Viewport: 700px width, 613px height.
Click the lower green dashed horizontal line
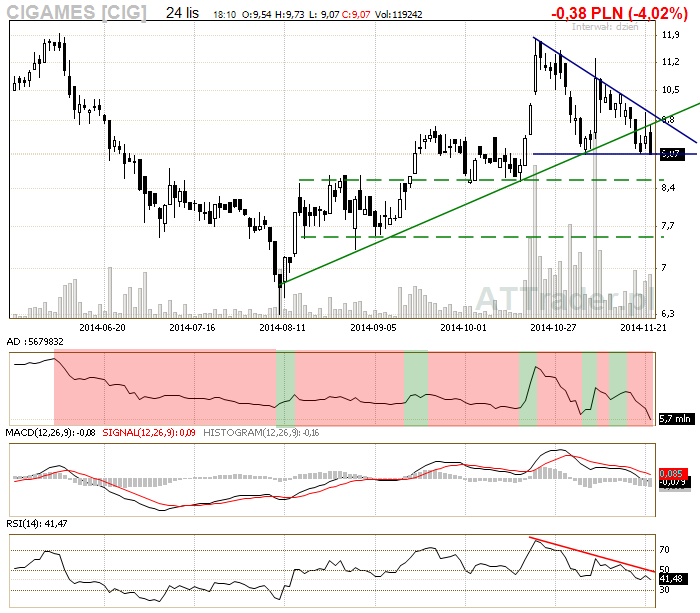483,237
